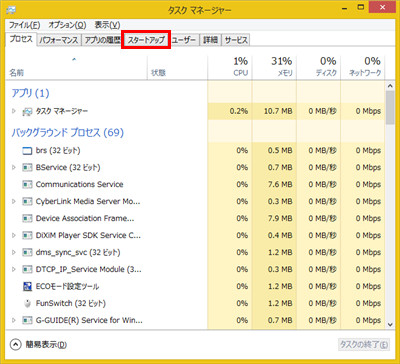
Task: Expand the BService (32 ビット) entry
Action: click(x=14, y=167)
